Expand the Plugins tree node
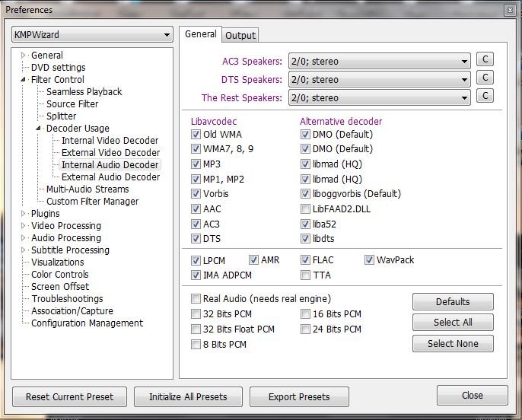The image size is (522, 420). tap(24, 214)
